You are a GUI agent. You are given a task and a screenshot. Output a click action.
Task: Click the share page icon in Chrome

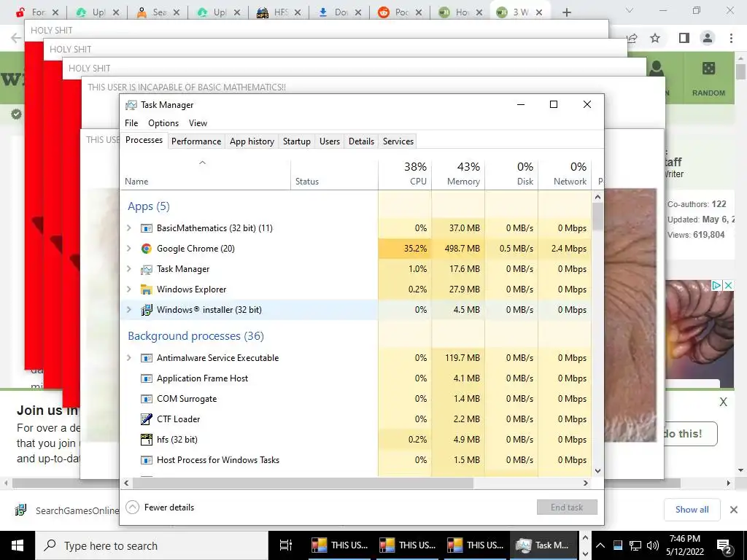[632, 38]
